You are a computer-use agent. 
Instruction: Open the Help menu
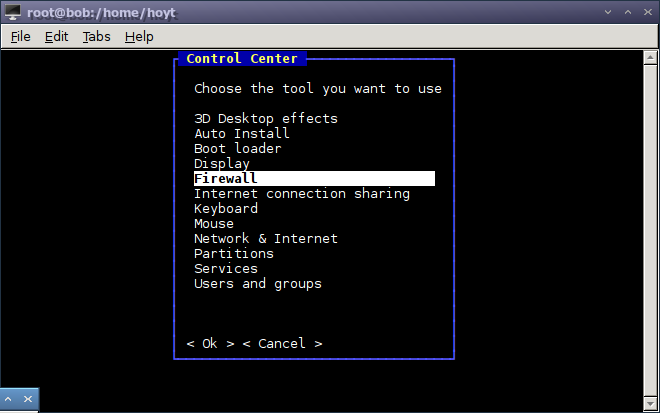pos(139,37)
